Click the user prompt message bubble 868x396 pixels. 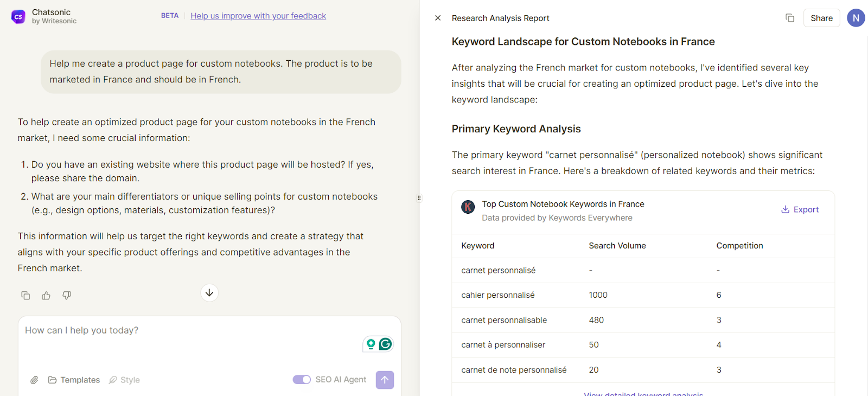point(221,72)
